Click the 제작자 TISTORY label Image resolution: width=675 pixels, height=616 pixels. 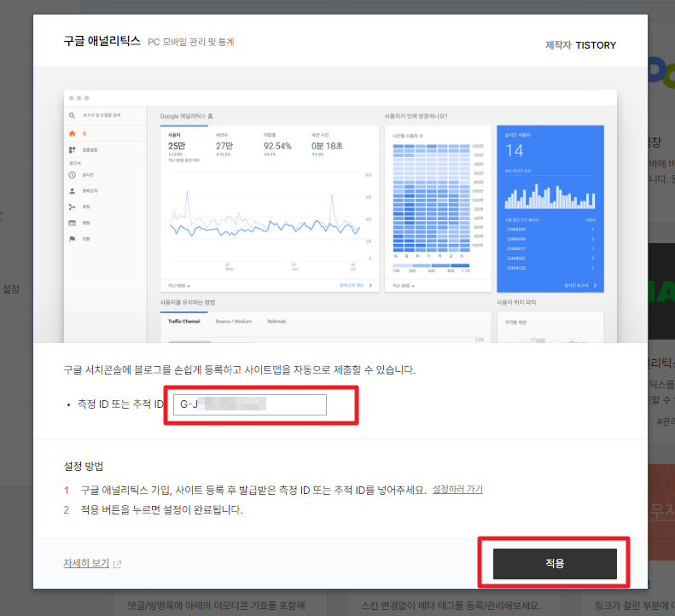580,45
